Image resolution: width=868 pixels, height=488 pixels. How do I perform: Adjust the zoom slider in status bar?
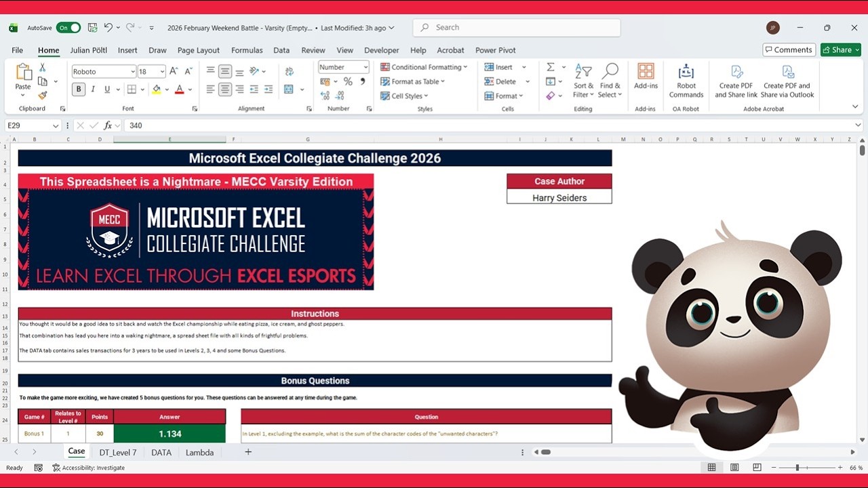click(797, 468)
